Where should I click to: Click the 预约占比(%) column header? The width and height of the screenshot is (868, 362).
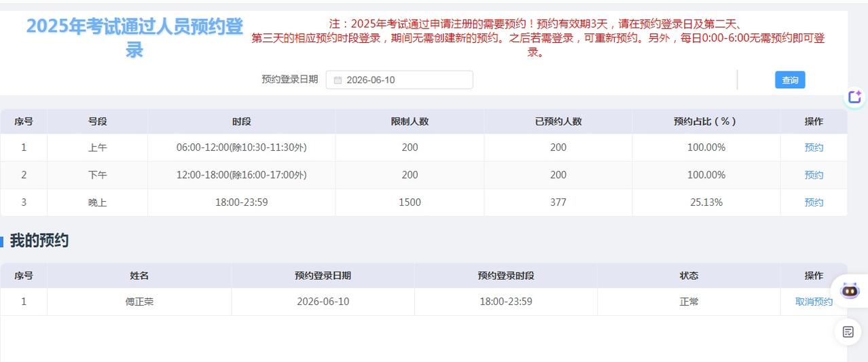pyautogui.click(x=706, y=122)
